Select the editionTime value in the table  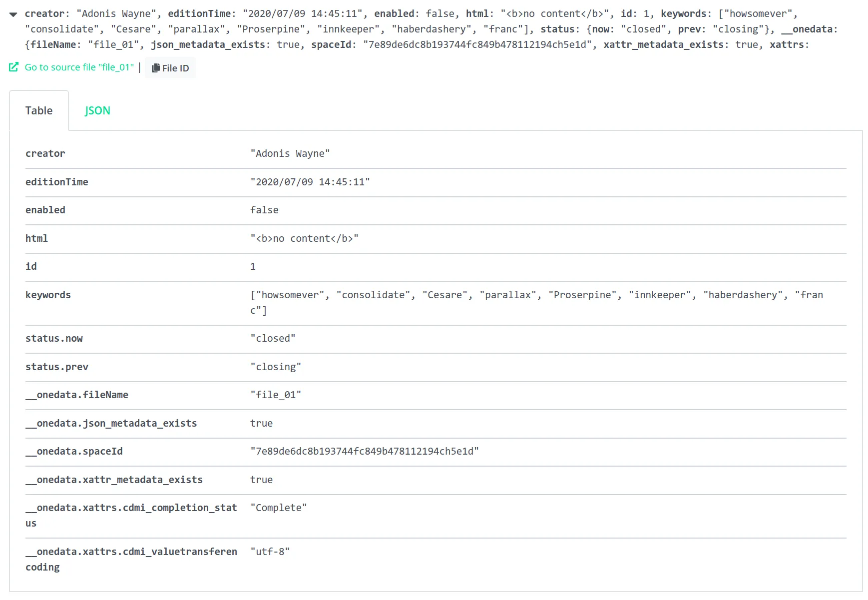(310, 182)
